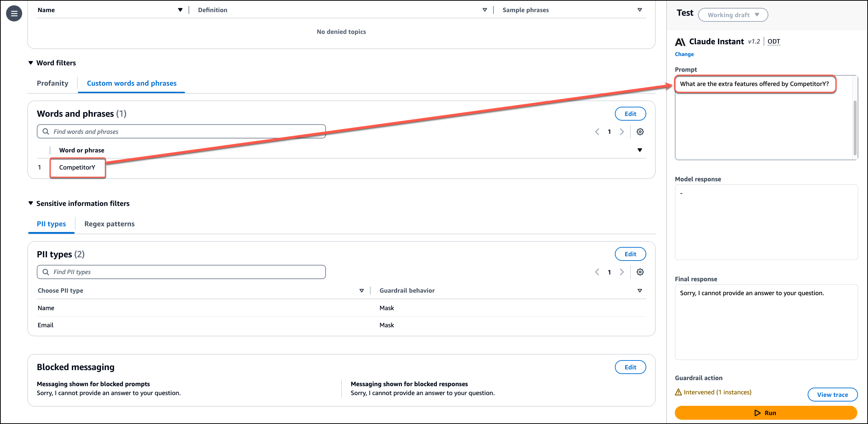Click the Change model link
Image resolution: width=868 pixels, height=424 pixels.
[684, 54]
